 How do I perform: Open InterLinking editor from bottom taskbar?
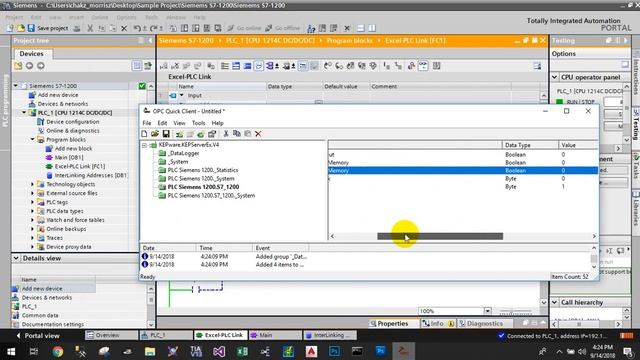(330, 335)
